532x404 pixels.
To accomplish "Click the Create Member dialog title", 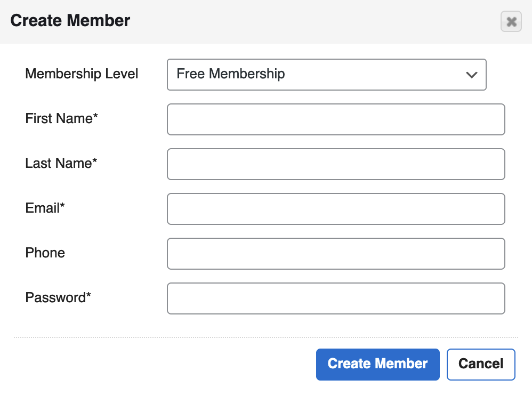I will click(70, 20).
